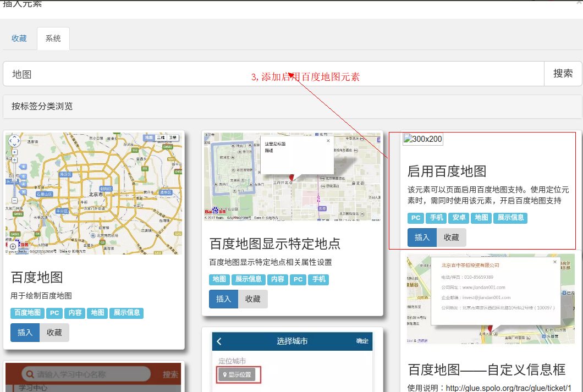Image resolution: width=583 pixels, height=392 pixels.
Task: Open the 系统 tab
Action: point(53,38)
